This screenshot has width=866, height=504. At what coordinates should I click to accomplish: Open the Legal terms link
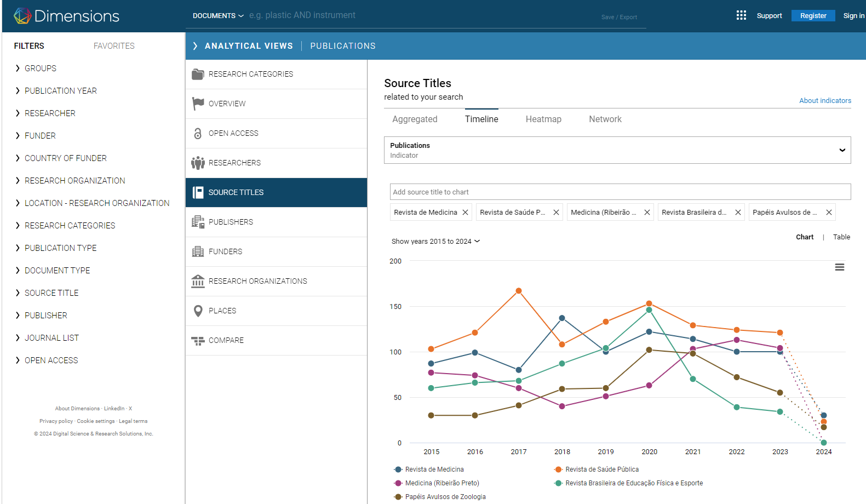[133, 421]
